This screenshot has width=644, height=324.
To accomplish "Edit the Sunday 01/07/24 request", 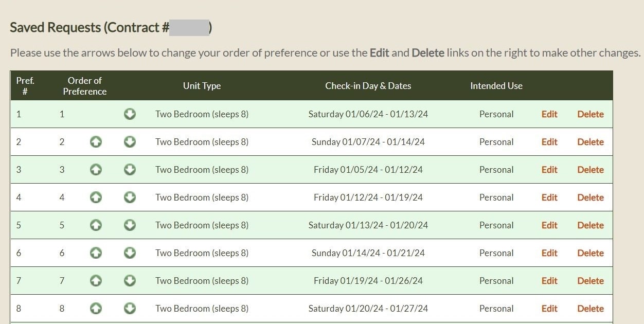I will click(x=549, y=142).
